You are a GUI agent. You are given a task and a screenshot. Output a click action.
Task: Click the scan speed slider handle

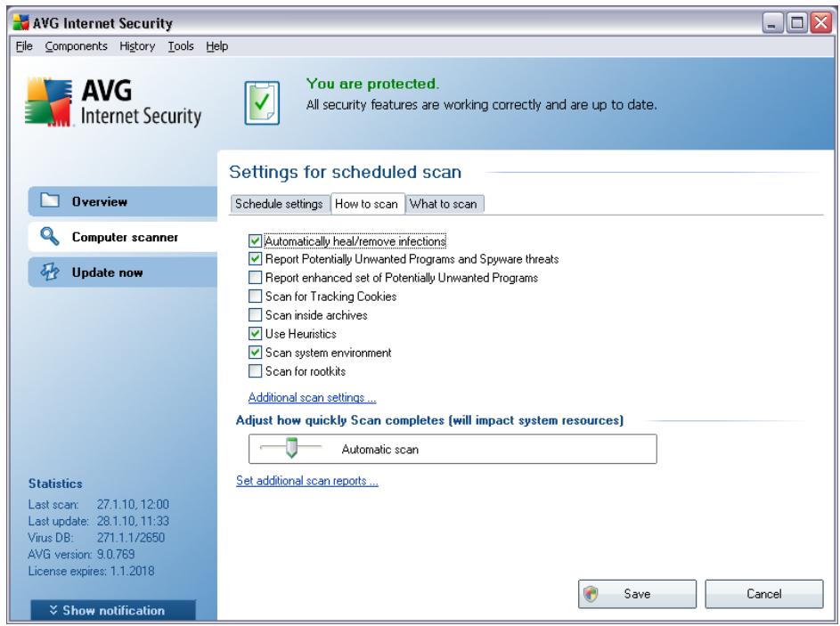(x=291, y=447)
